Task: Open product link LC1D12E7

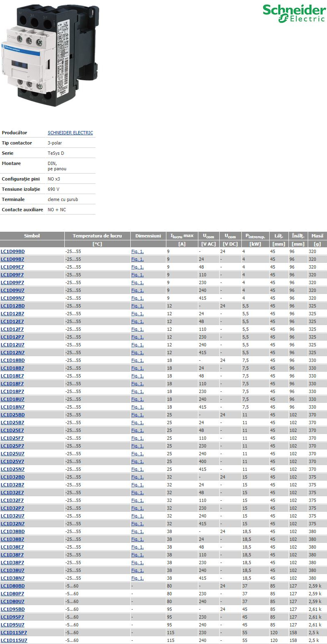Action: (12, 321)
